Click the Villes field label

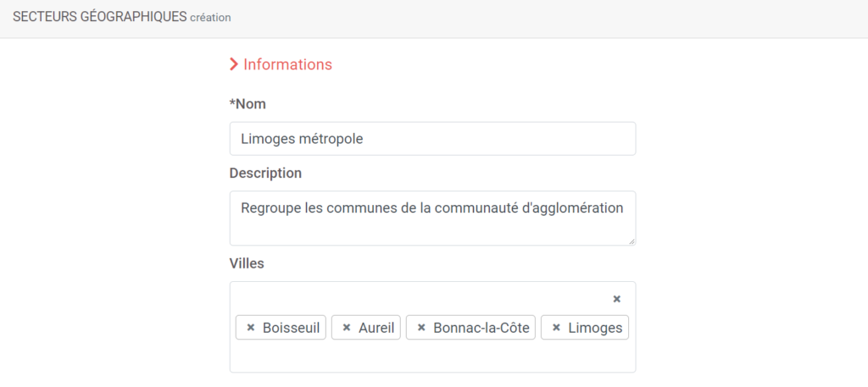pos(247,263)
